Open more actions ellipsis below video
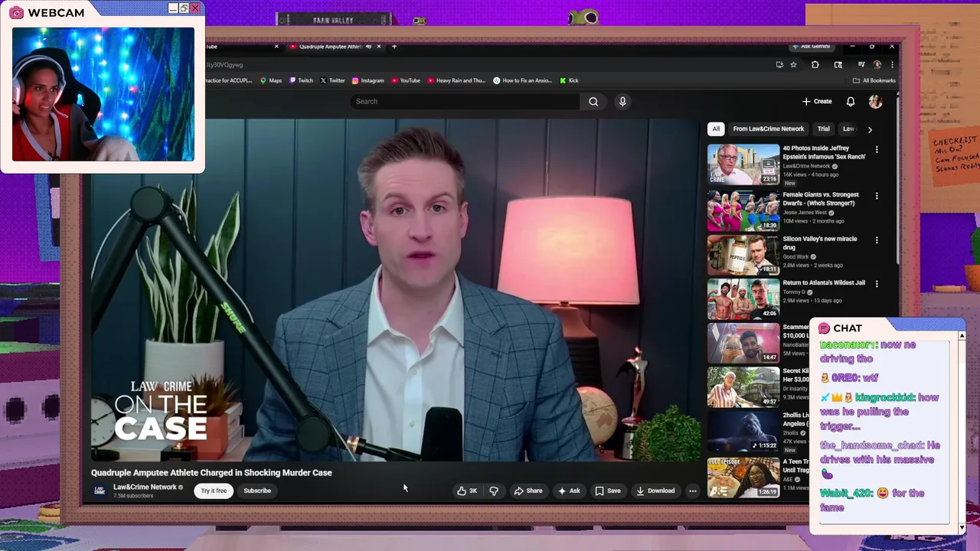 click(692, 491)
